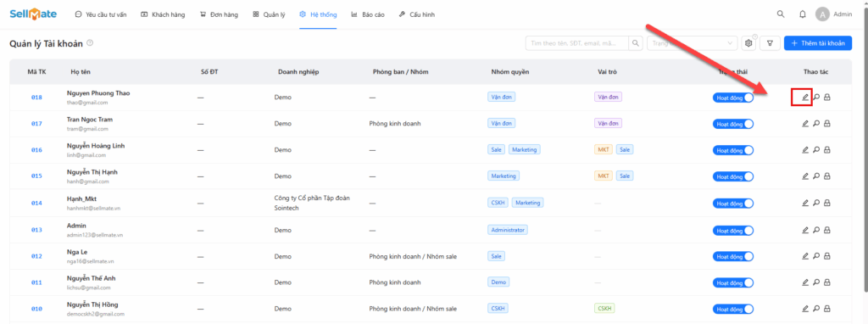Click Thêm tài khoản button

click(x=818, y=43)
